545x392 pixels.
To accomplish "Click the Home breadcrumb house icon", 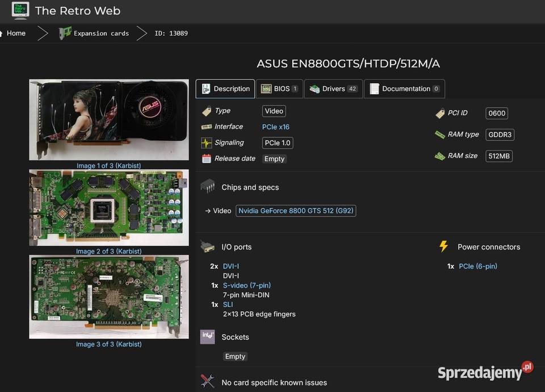I will click(1, 33).
